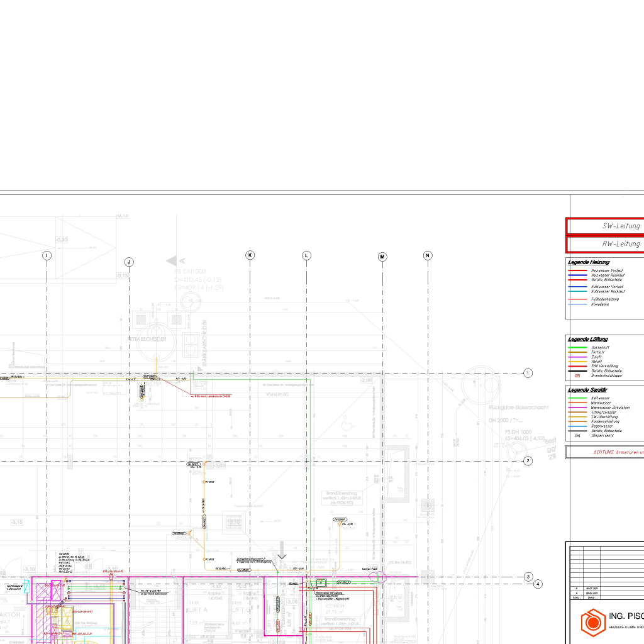
Task: Select row axis bubble 4
Action: coord(538,584)
